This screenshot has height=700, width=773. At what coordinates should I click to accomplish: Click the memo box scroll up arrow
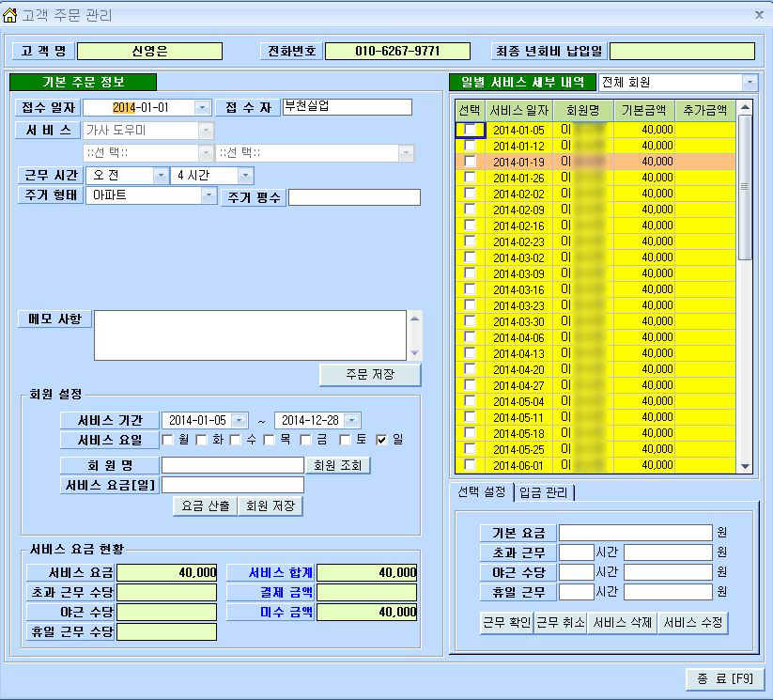[414, 319]
